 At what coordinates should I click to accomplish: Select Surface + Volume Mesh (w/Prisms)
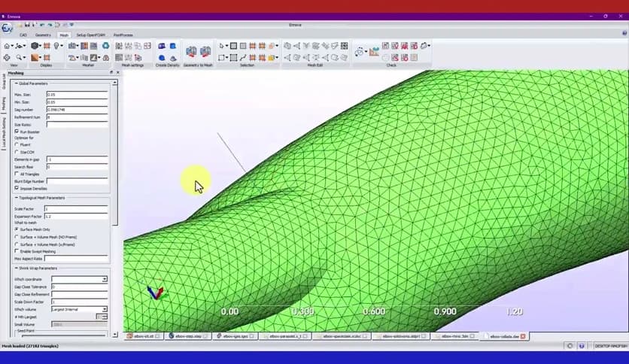(x=17, y=244)
